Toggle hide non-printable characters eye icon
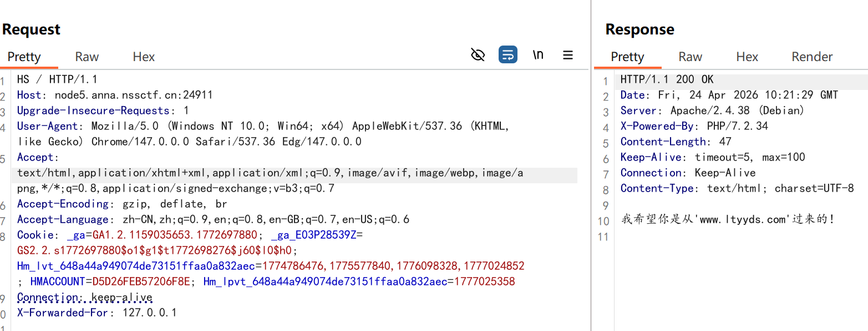The width and height of the screenshot is (868, 331). pyautogui.click(x=478, y=54)
